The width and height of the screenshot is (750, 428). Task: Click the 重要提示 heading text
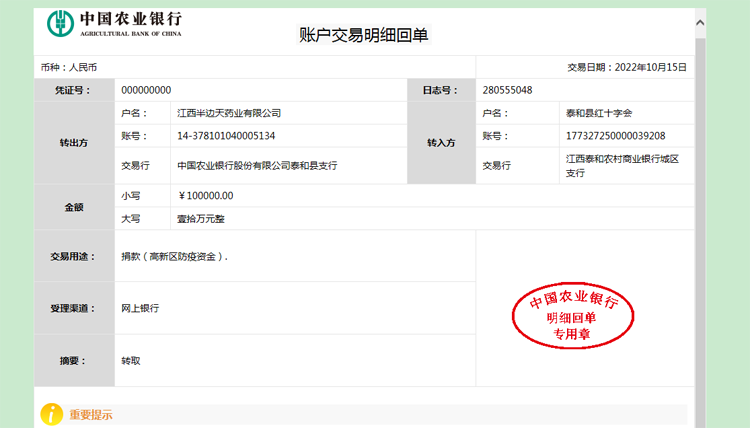(91, 415)
